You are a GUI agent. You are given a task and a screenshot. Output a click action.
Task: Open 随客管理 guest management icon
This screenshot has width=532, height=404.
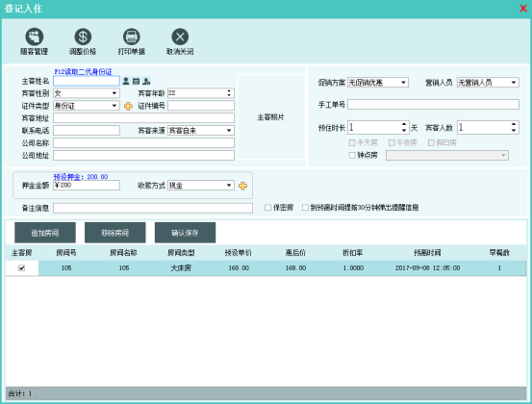pos(35,37)
